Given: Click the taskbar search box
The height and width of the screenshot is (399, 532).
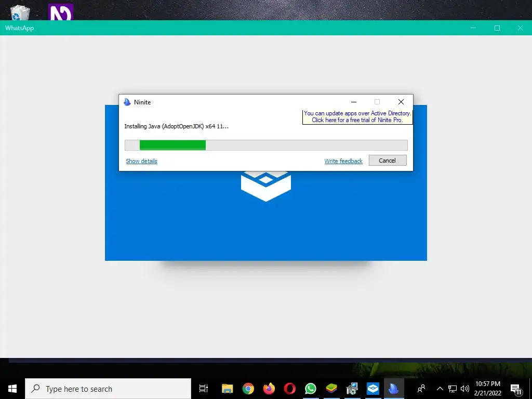Looking at the screenshot, I should click(x=108, y=389).
